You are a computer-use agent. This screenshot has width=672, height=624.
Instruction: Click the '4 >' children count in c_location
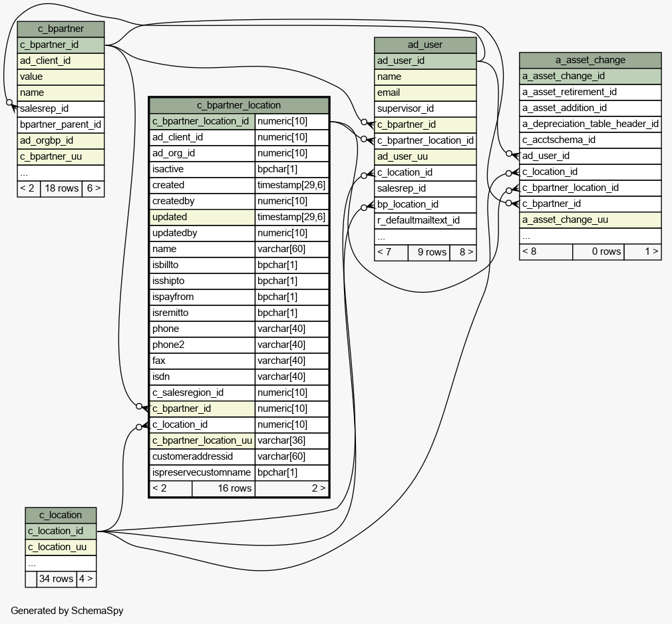(x=86, y=579)
